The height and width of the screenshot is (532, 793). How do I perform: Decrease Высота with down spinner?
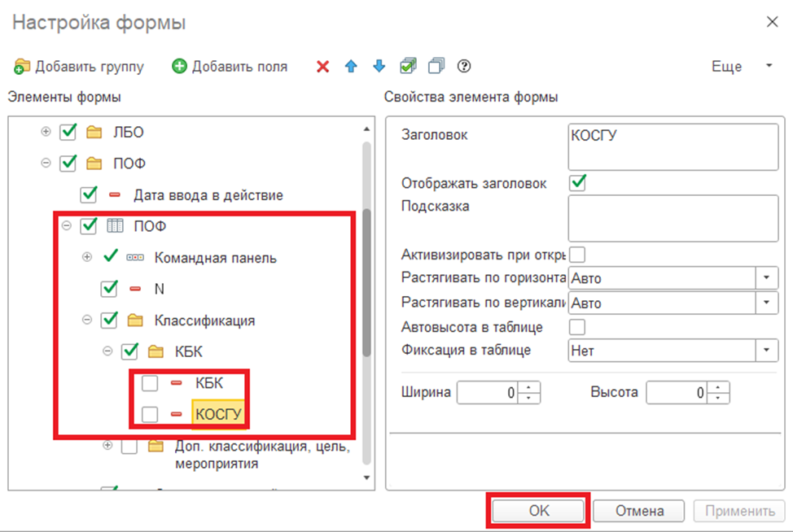point(718,398)
